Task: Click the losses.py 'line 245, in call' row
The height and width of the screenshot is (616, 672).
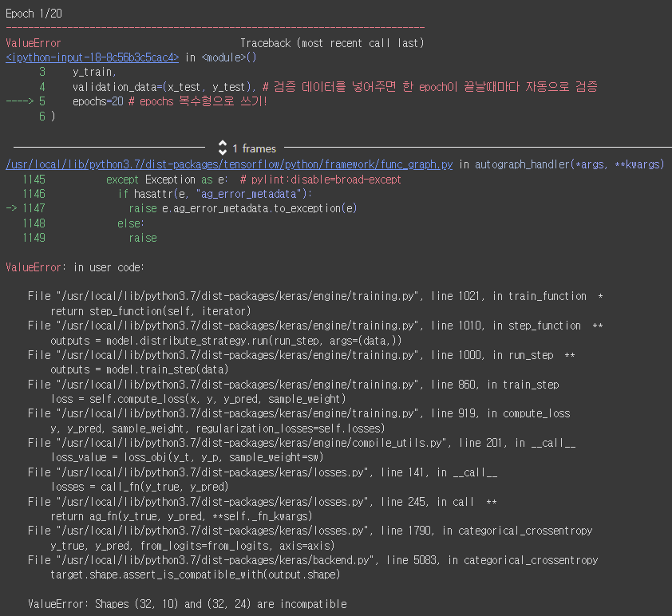Action: (263, 502)
